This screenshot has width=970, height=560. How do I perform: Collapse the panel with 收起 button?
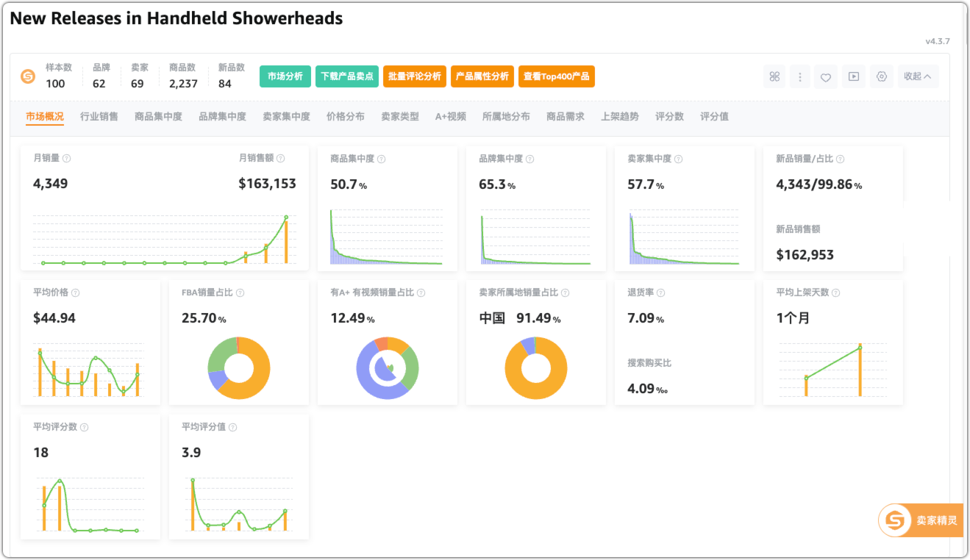click(918, 76)
